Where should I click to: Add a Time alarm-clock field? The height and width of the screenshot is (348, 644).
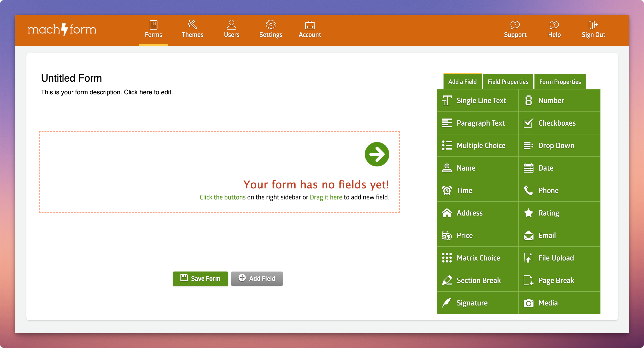click(477, 190)
